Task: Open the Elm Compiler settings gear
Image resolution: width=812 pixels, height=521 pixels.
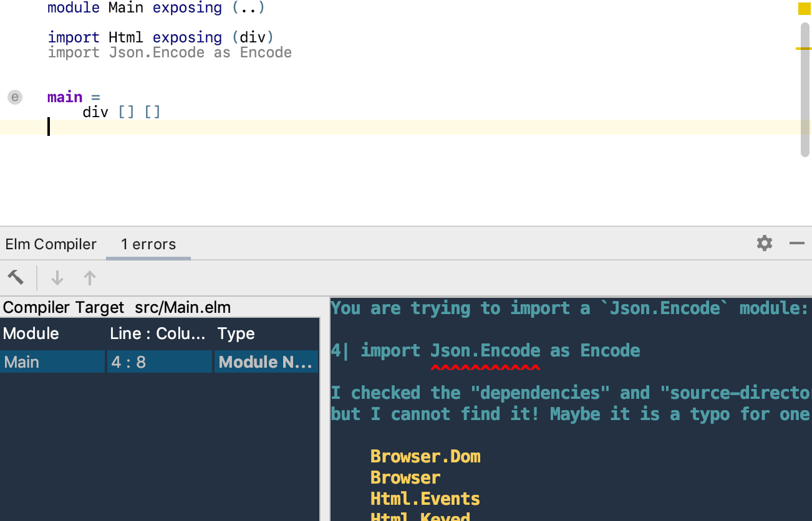Action: pyautogui.click(x=764, y=243)
